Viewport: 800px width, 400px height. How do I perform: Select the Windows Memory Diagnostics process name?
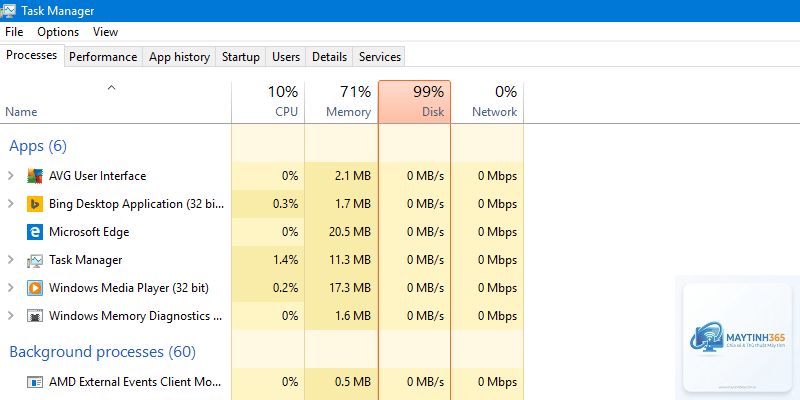136,316
